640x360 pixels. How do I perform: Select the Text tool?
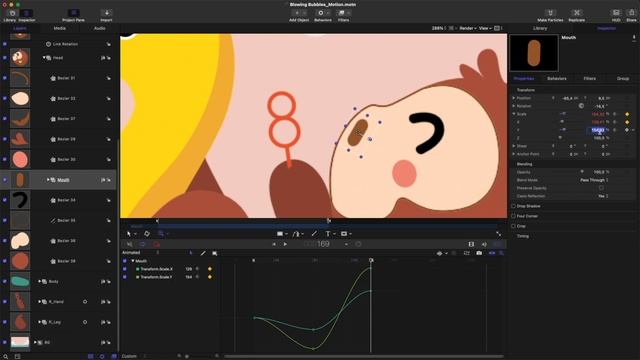point(327,234)
